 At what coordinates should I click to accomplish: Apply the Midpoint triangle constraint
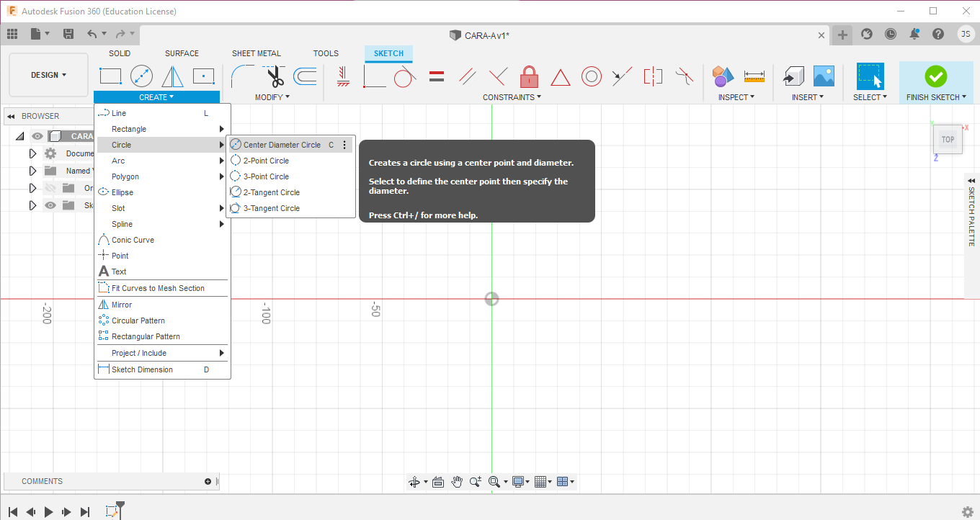(561, 76)
